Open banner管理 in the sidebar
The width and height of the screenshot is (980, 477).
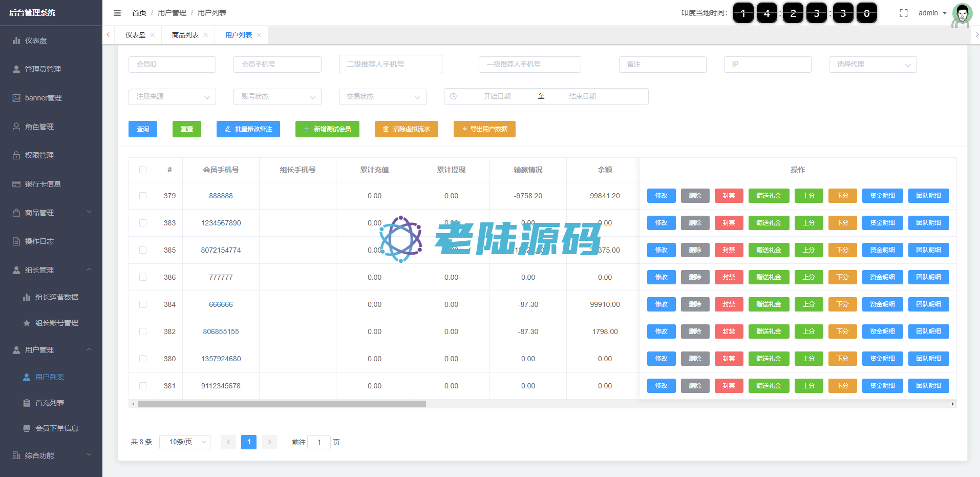[43, 98]
